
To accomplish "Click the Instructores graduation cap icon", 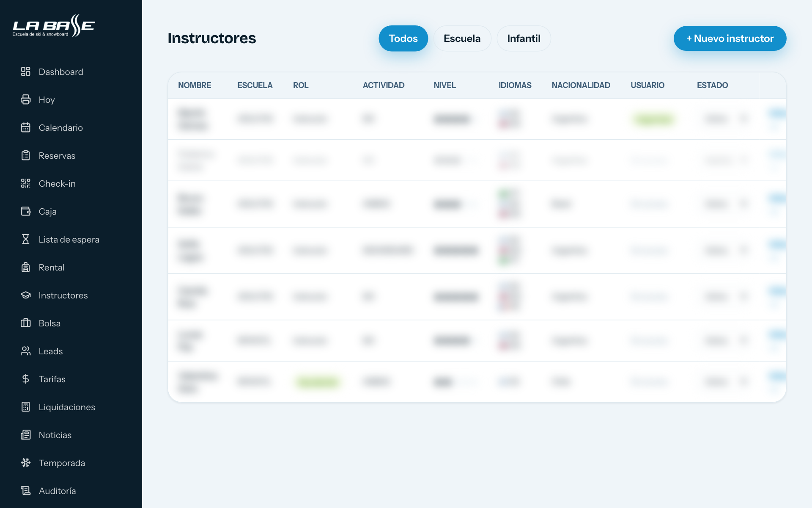I will click(26, 295).
